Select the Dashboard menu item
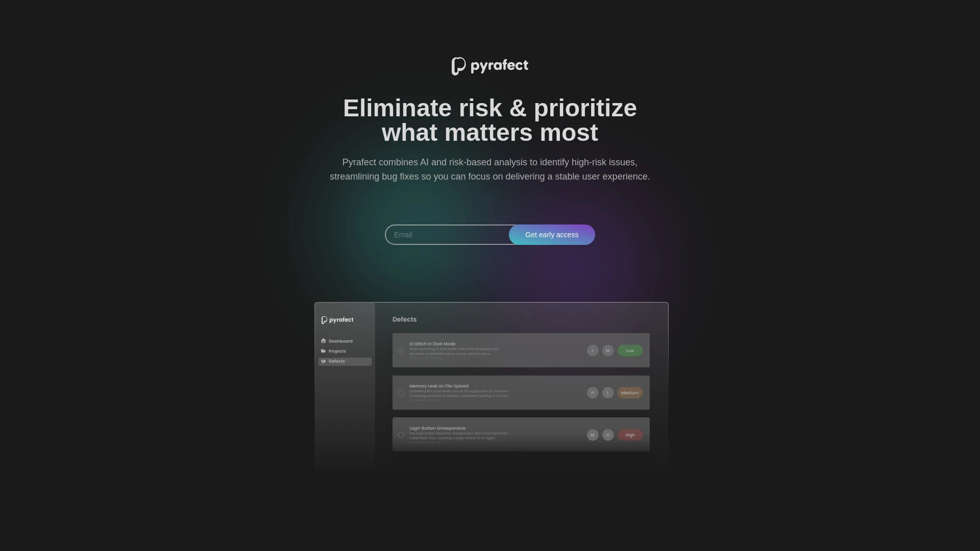This screenshot has width=980, height=551. point(340,341)
